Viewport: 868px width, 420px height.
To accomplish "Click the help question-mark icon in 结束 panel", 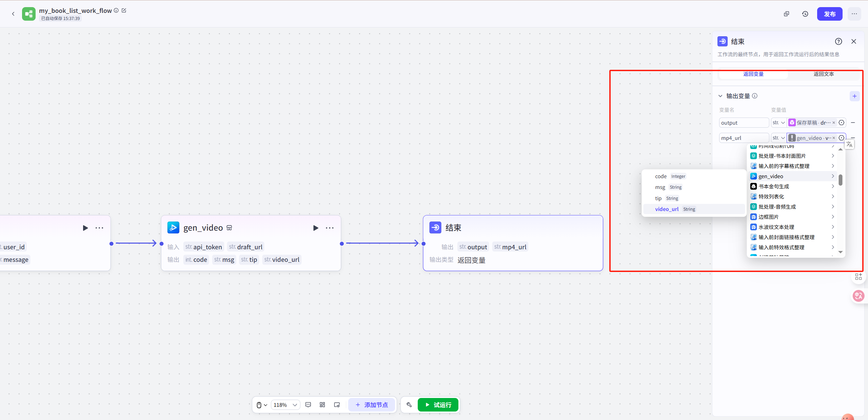I will pyautogui.click(x=838, y=41).
